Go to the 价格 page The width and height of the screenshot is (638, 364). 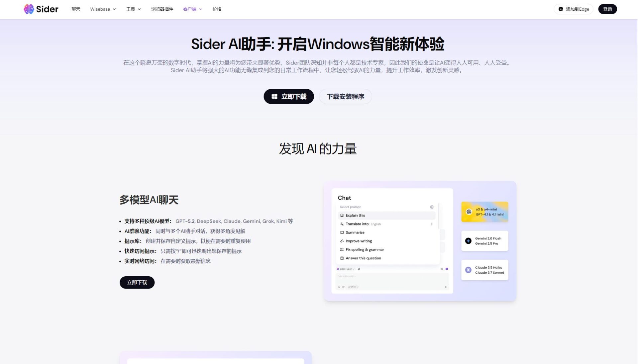[x=217, y=9]
